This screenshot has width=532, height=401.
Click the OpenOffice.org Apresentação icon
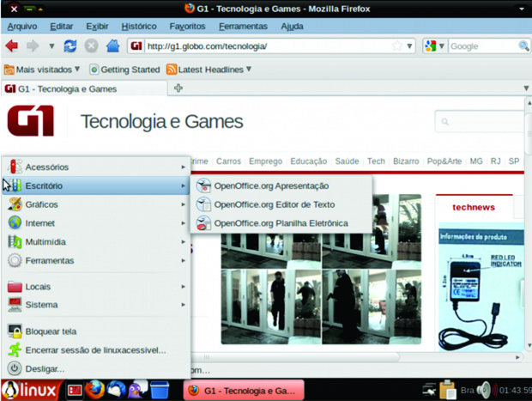coord(203,185)
